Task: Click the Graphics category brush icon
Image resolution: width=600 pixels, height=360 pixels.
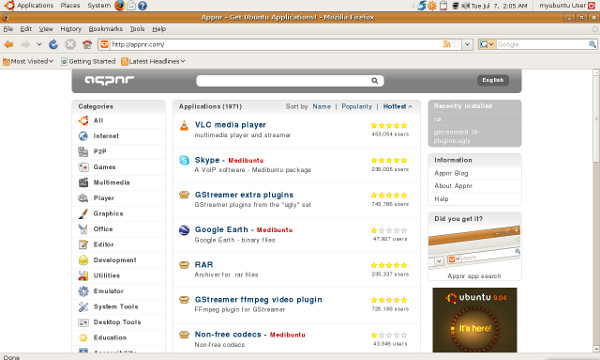Action: point(83,213)
